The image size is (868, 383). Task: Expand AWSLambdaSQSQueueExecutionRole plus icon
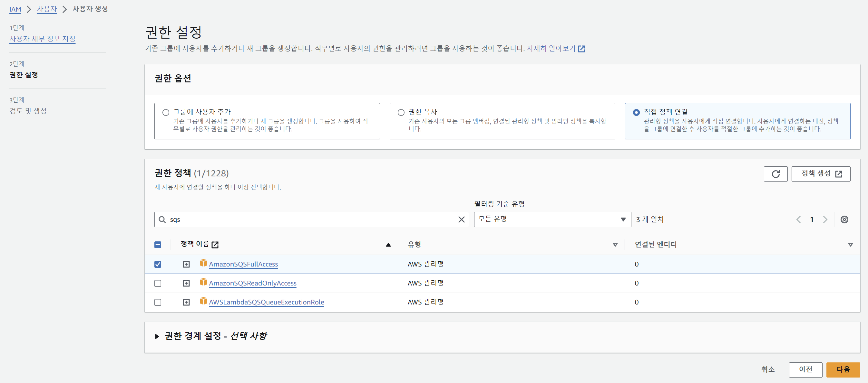click(x=186, y=302)
